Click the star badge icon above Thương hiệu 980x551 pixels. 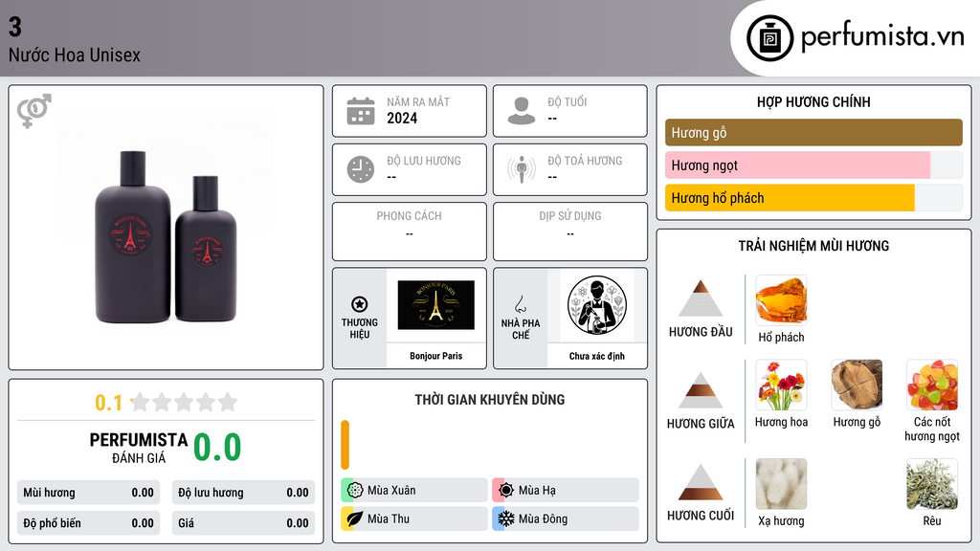(360, 304)
